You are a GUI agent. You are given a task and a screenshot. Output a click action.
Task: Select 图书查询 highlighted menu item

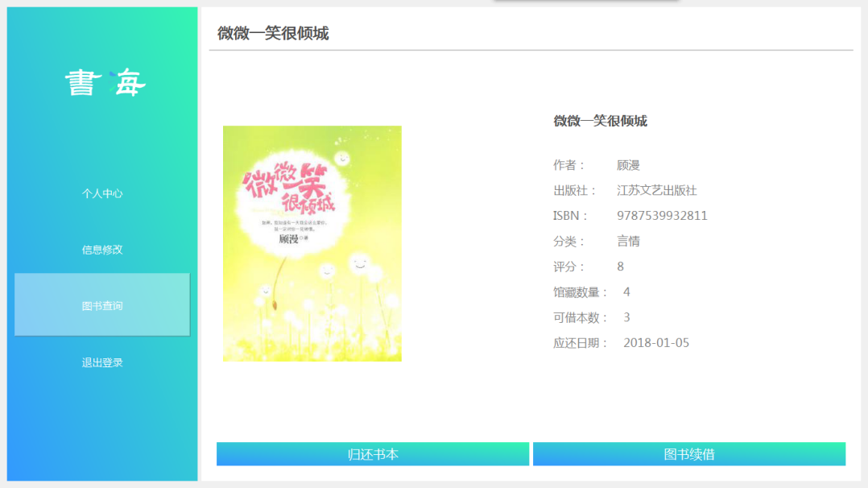pyautogui.click(x=102, y=304)
